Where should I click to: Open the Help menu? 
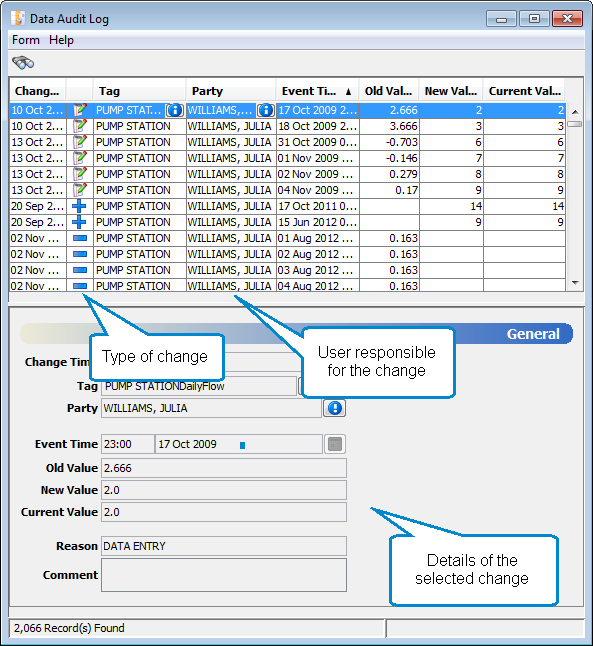(61, 40)
